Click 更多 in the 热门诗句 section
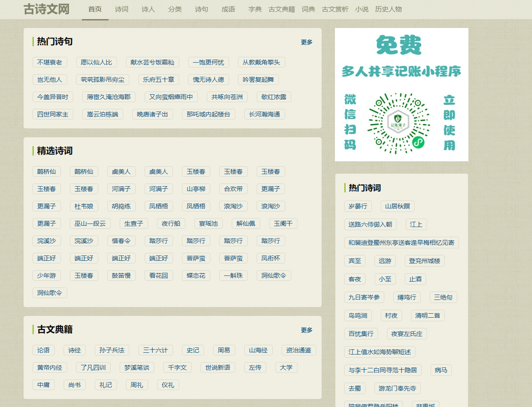532x407 pixels. coord(306,42)
